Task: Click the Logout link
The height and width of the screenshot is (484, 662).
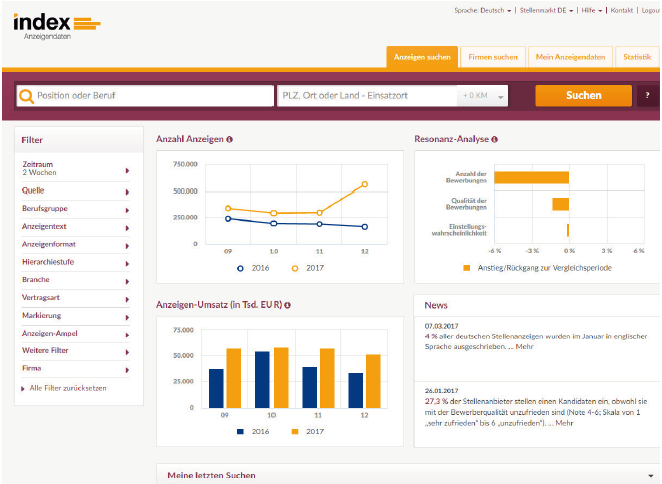Action: pyautogui.click(x=650, y=10)
